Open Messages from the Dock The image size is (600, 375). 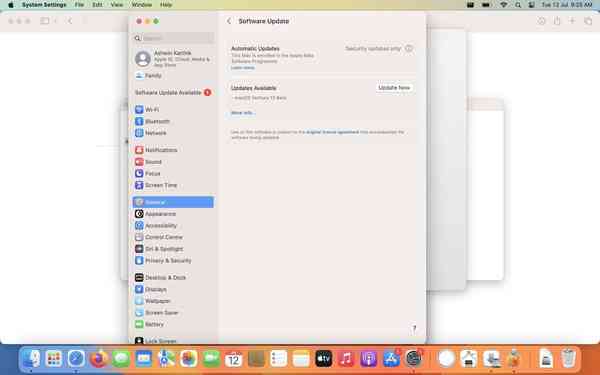(121, 359)
